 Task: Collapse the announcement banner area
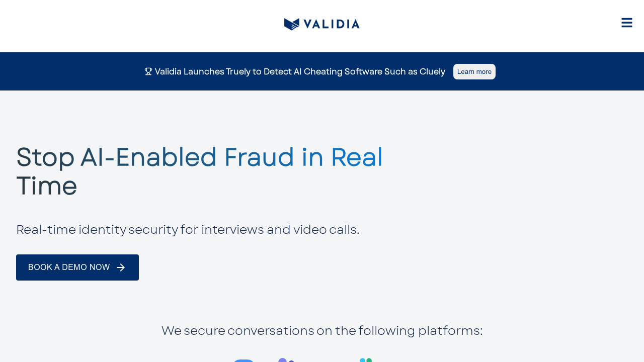(x=322, y=71)
